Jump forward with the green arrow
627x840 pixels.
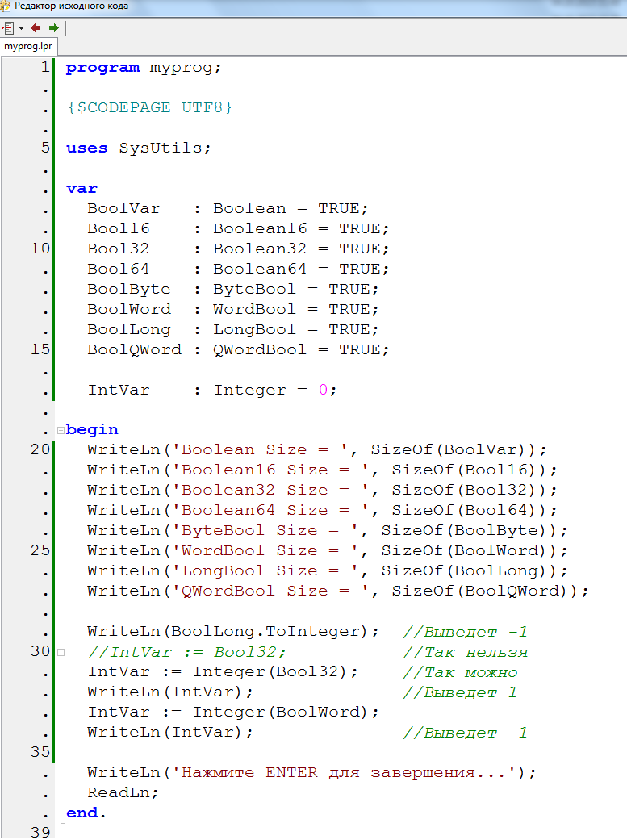click(x=53, y=28)
